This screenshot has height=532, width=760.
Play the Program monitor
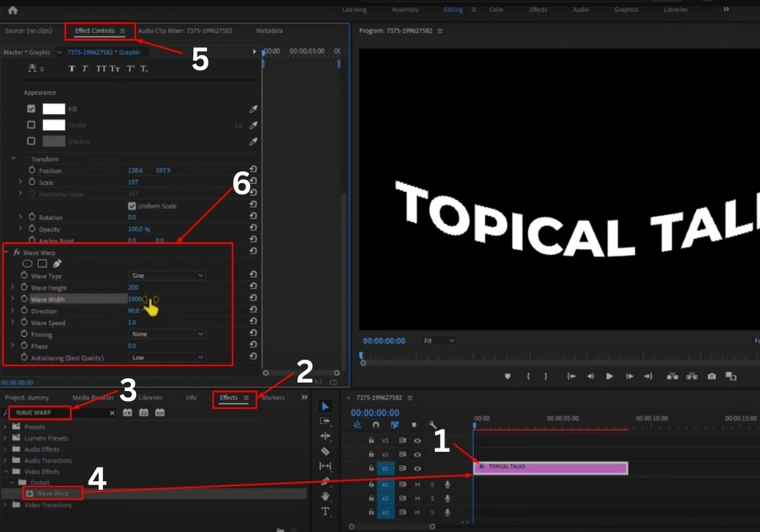tap(610, 377)
